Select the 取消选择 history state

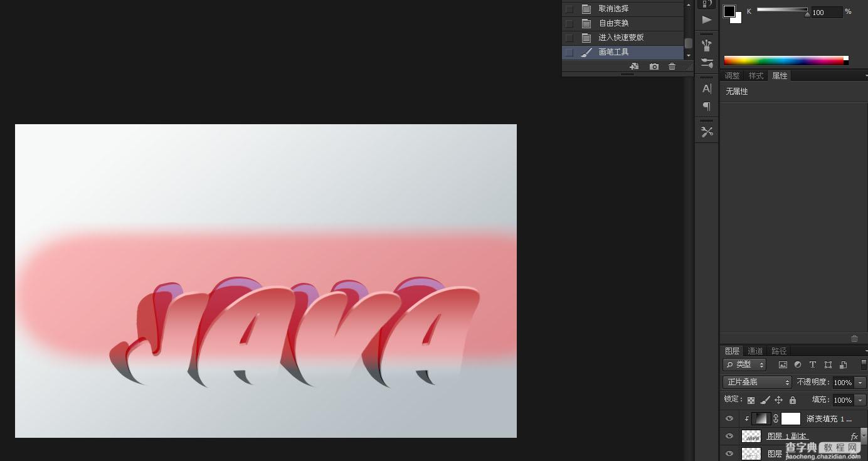[x=623, y=9]
